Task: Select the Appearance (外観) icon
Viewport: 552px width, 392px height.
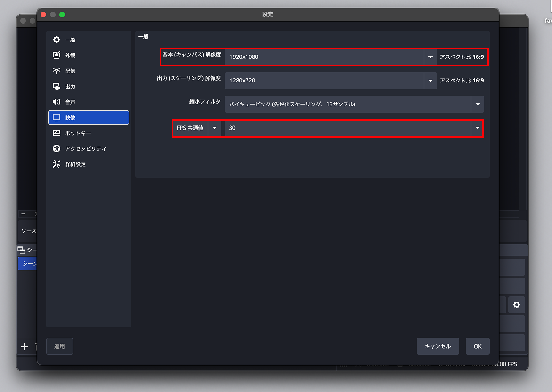Action: [57, 56]
